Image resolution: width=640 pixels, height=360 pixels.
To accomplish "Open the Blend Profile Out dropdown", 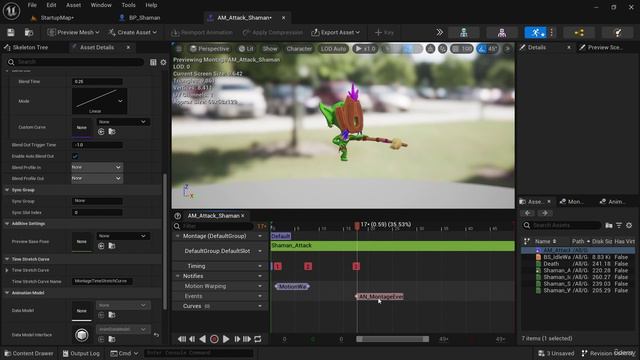I will tap(97, 178).
